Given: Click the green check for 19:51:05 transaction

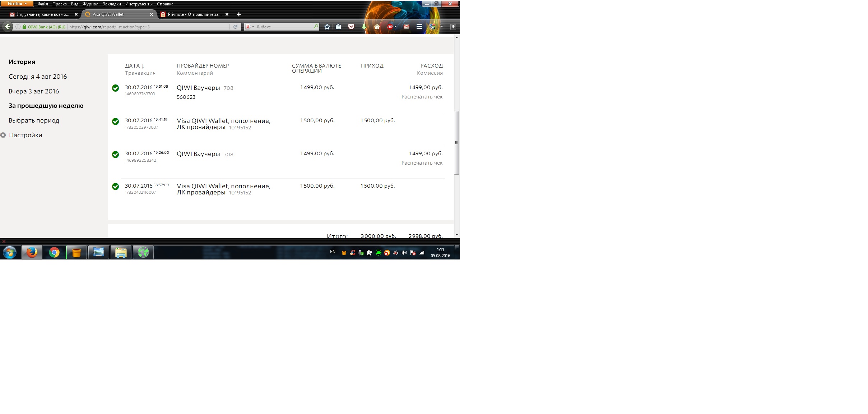Looking at the screenshot, I should tap(115, 88).
